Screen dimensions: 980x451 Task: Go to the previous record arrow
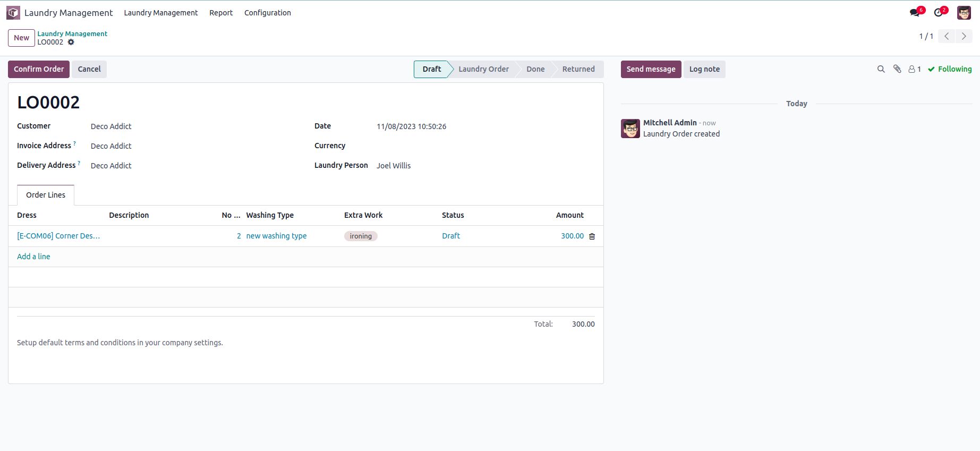pyautogui.click(x=947, y=36)
